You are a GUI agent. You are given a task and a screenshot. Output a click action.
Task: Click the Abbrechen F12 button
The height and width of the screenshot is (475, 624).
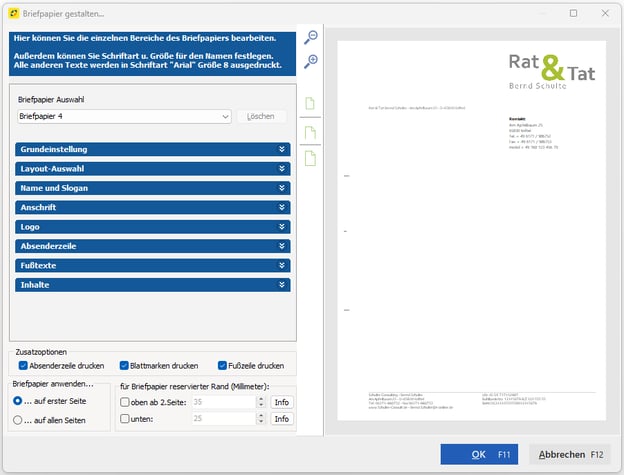pyautogui.click(x=569, y=454)
